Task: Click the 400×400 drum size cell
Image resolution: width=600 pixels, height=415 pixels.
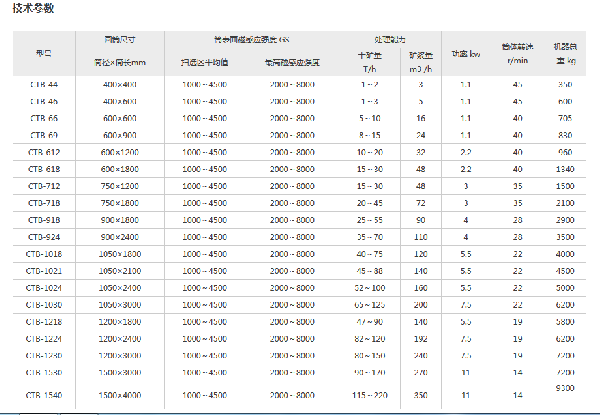Action: pos(120,85)
